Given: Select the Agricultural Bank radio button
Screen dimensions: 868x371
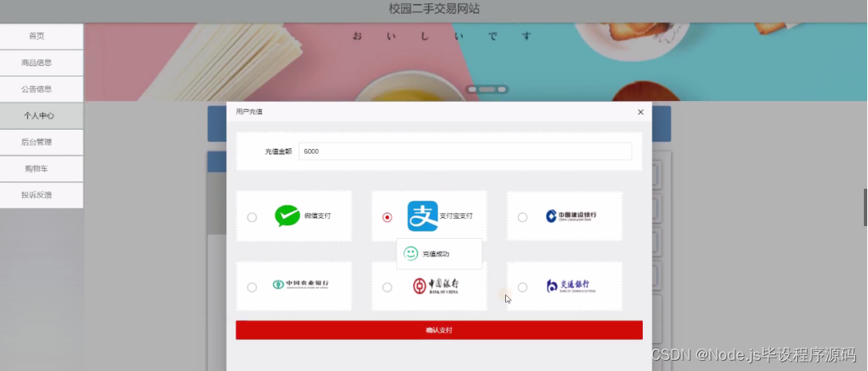Looking at the screenshot, I should (252, 287).
